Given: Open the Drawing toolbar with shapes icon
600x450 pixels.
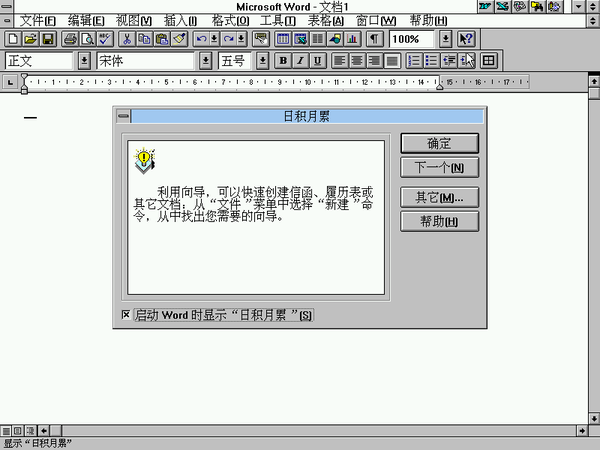Looking at the screenshot, I should pos(336,39).
